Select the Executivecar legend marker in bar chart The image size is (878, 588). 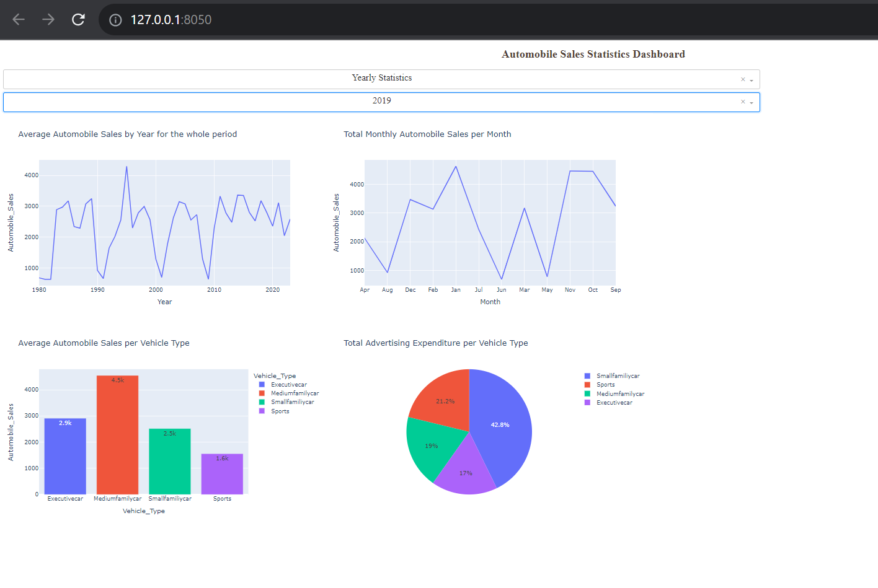(262, 384)
